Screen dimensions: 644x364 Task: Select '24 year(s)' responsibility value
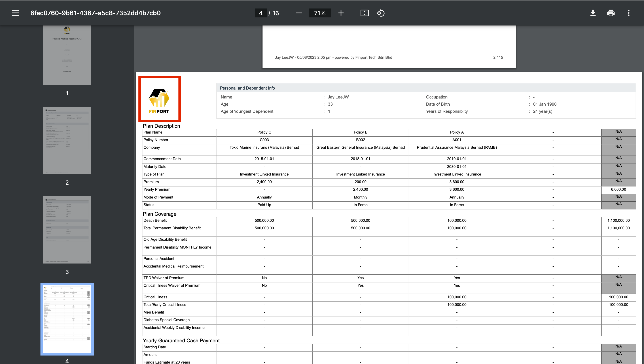[542, 111]
